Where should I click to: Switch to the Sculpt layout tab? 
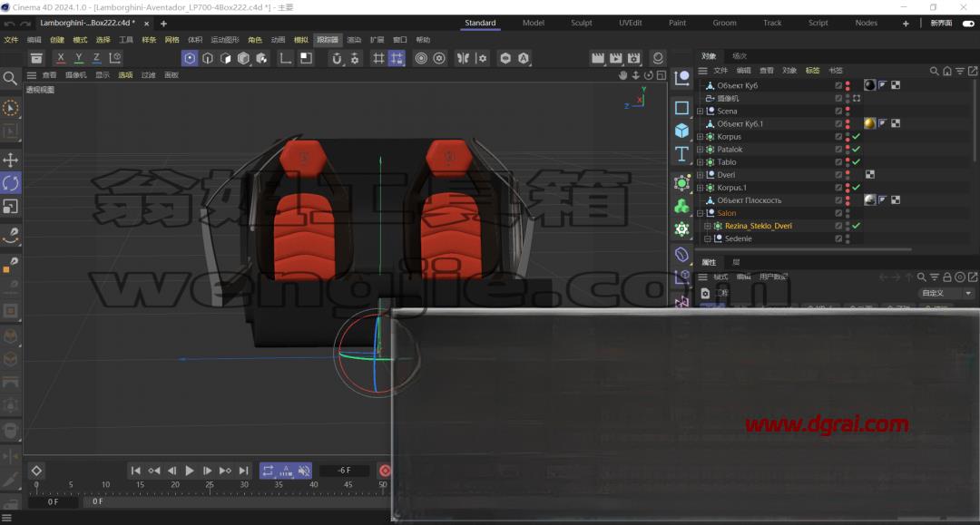(582, 23)
